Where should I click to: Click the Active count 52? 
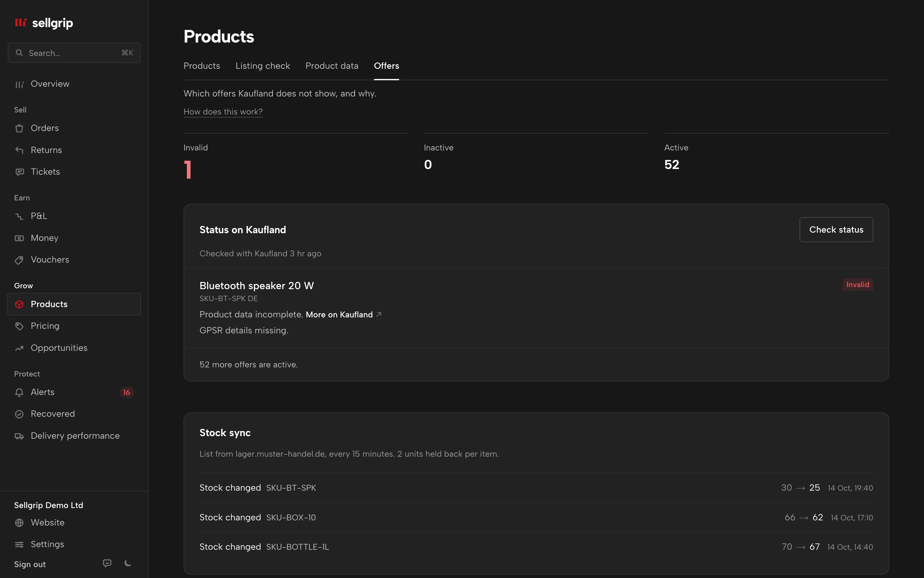point(672,165)
